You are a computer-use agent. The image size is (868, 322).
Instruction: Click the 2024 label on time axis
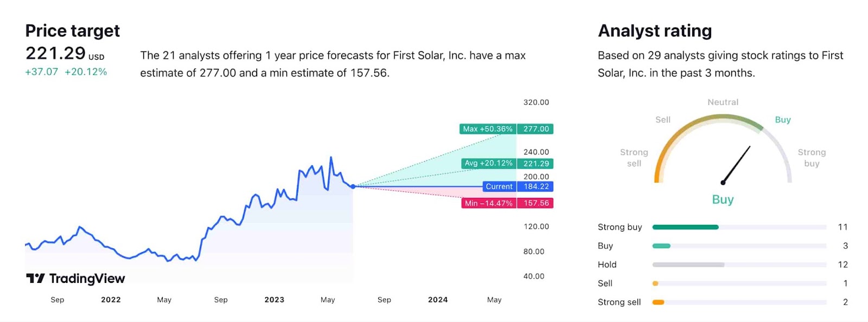pos(438,300)
